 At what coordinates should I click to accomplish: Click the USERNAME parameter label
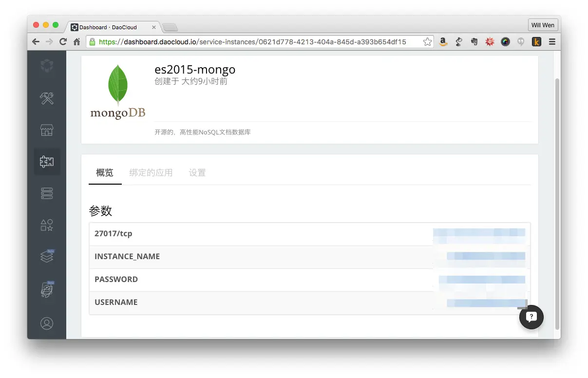(116, 302)
